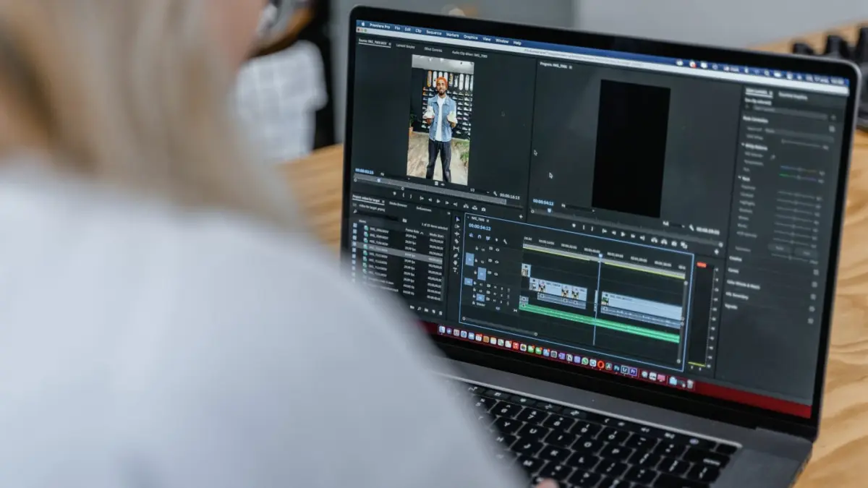The width and height of the screenshot is (868, 488).
Task: Switch to the Effect Controls tab
Action: (433, 50)
